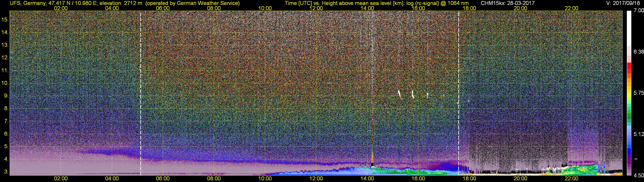Click the 22:00 label on lower time axis
The width and height of the screenshot is (644, 182).
[571, 179]
